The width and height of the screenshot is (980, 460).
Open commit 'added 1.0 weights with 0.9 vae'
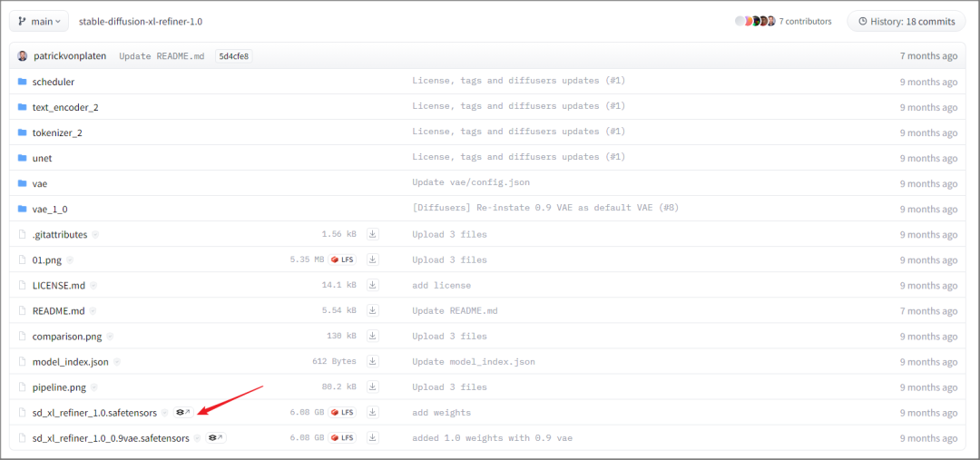(x=492, y=438)
